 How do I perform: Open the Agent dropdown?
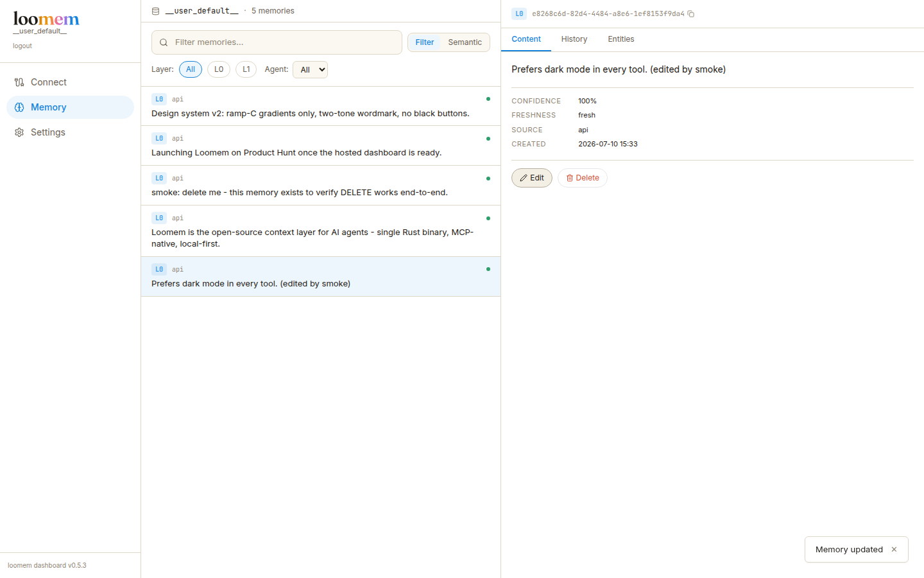310,69
